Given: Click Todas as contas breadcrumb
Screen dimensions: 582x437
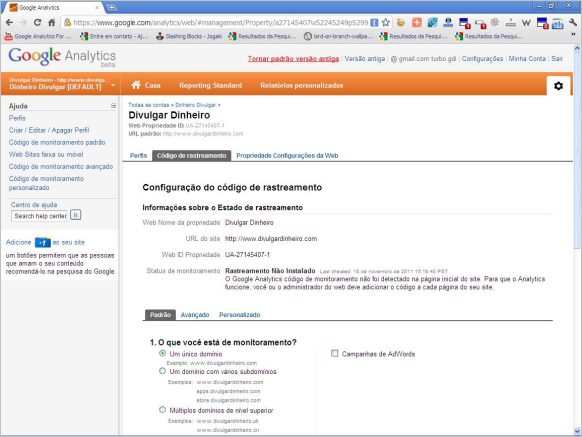Looking at the screenshot, I should click(x=148, y=105).
